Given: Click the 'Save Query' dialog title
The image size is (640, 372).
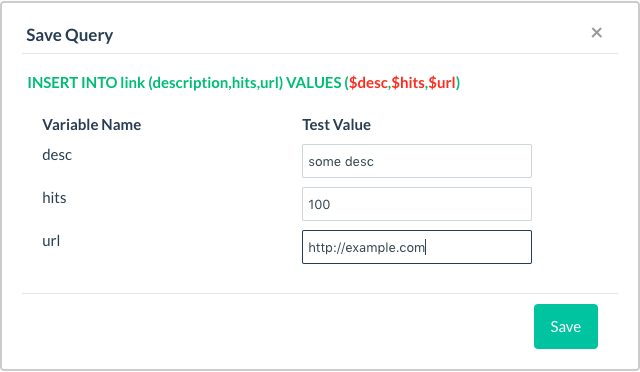Looking at the screenshot, I should pos(69,35).
